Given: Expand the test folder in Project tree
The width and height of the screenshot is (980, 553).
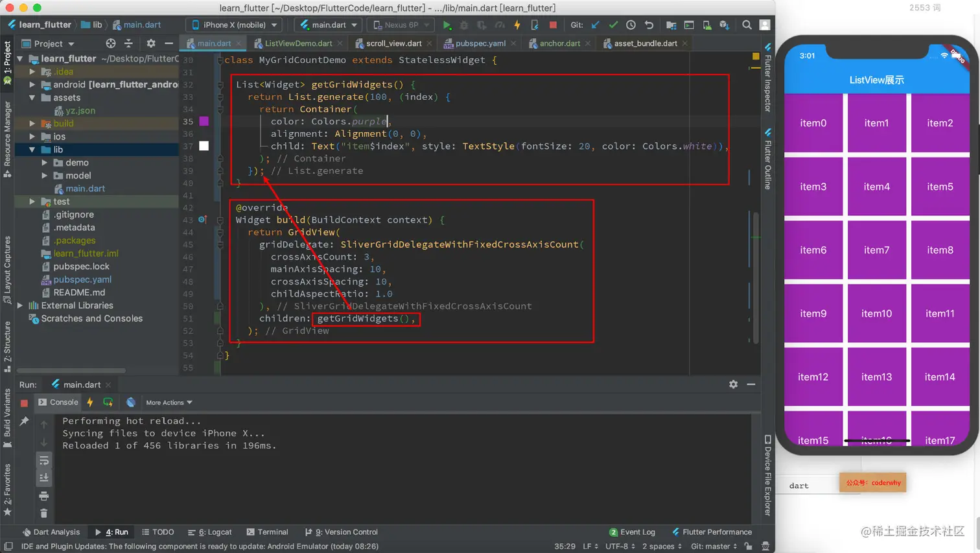Looking at the screenshot, I should click(x=32, y=202).
